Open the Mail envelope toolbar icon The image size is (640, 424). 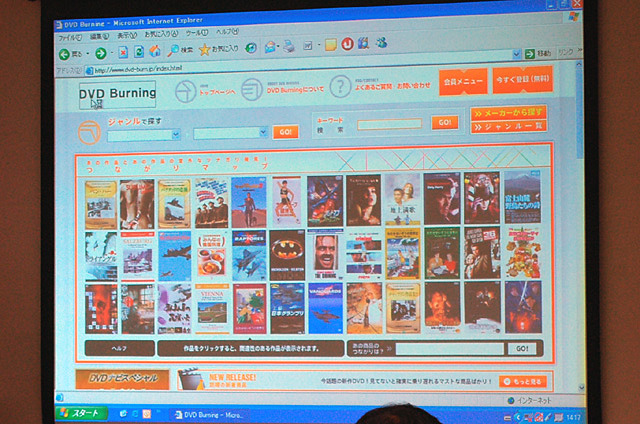[x=270, y=47]
